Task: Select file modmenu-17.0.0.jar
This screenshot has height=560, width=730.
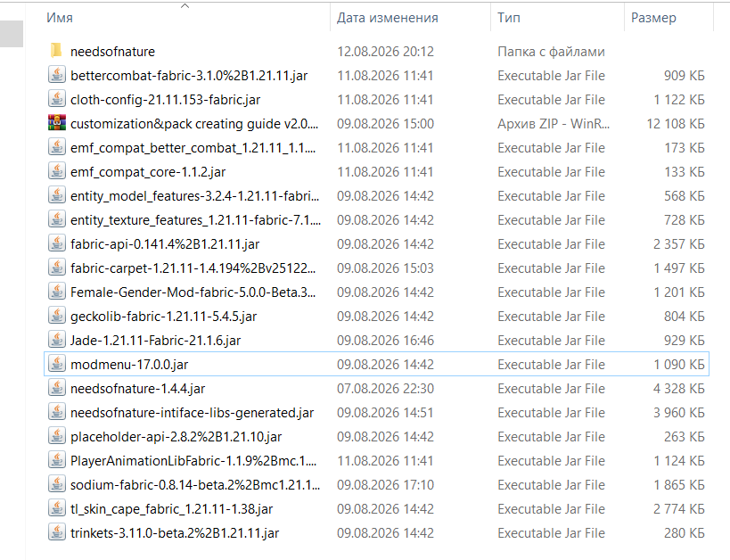Action: [x=129, y=365]
